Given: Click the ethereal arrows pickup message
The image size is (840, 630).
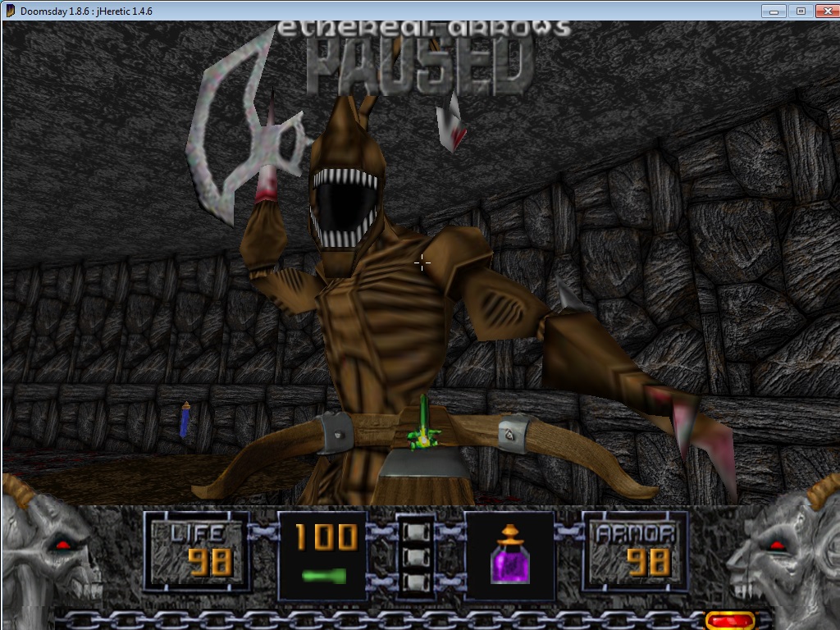Looking at the screenshot, I should pyautogui.click(x=423, y=29).
